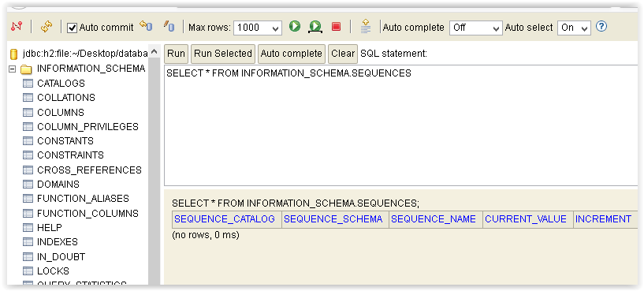The height and width of the screenshot is (291, 644).
Task: Click the CATALOGS table icon
Action: (28, 84)
